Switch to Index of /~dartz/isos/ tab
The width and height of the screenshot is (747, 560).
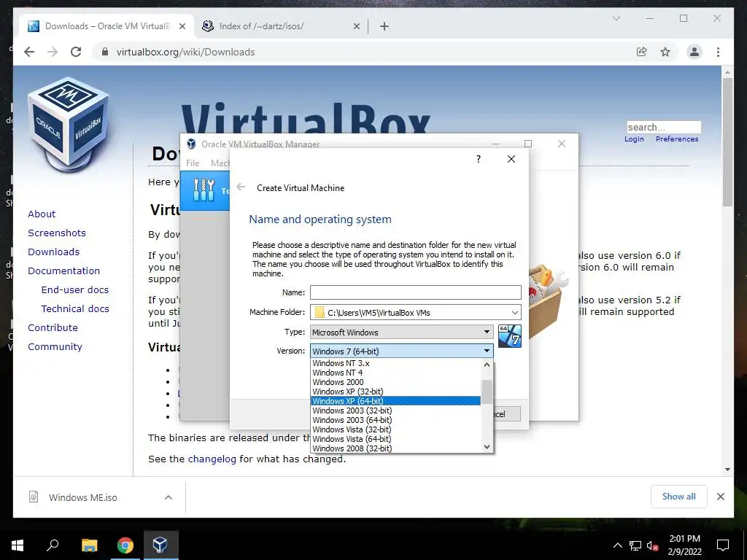click(x=280, y=26)
